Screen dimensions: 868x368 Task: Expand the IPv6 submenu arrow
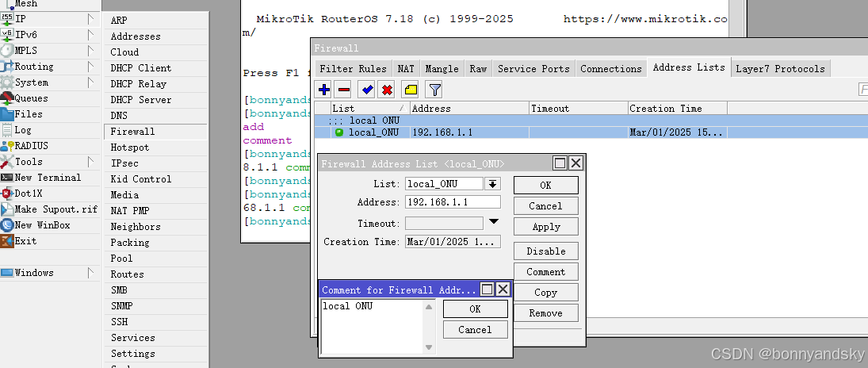pos(91,35)
